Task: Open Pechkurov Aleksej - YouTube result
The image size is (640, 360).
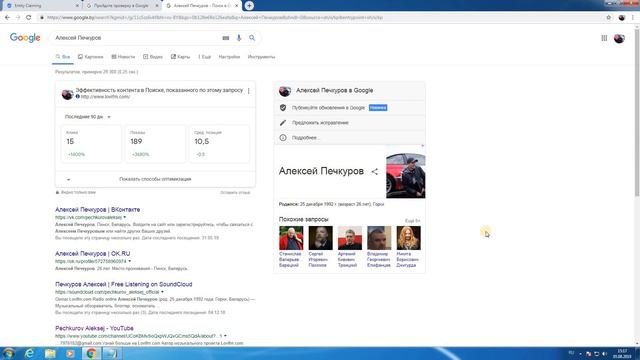Action: [x=94, y=328]
